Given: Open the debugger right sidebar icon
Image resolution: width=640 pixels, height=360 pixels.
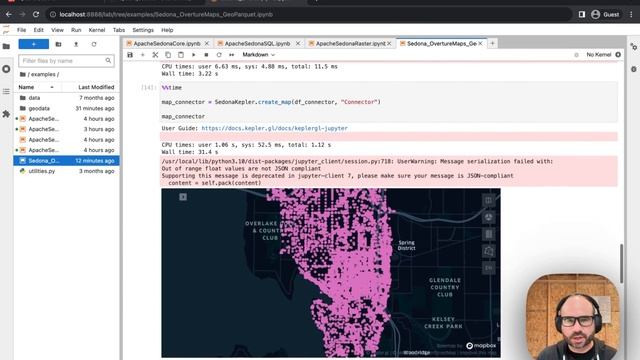Looking at the screenshot, I should click(633, 69).
